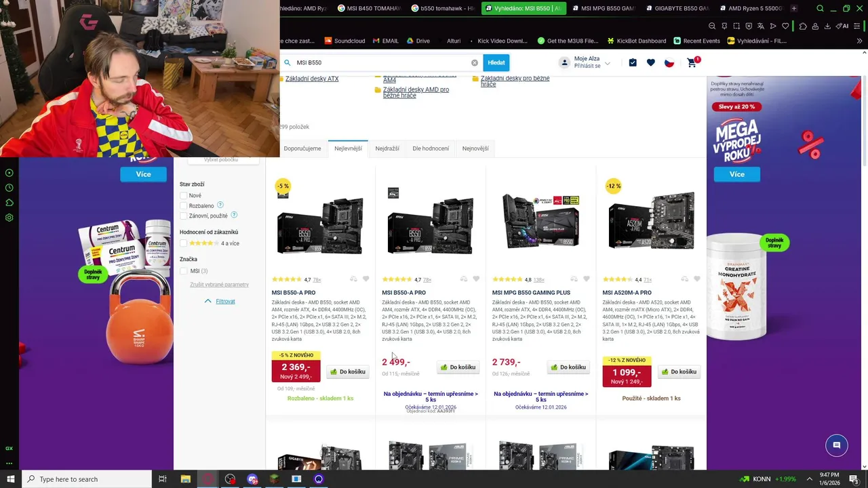Open the Minecraft block icon in taskbar
Screen dimensions: 868x488
[274, 479]
